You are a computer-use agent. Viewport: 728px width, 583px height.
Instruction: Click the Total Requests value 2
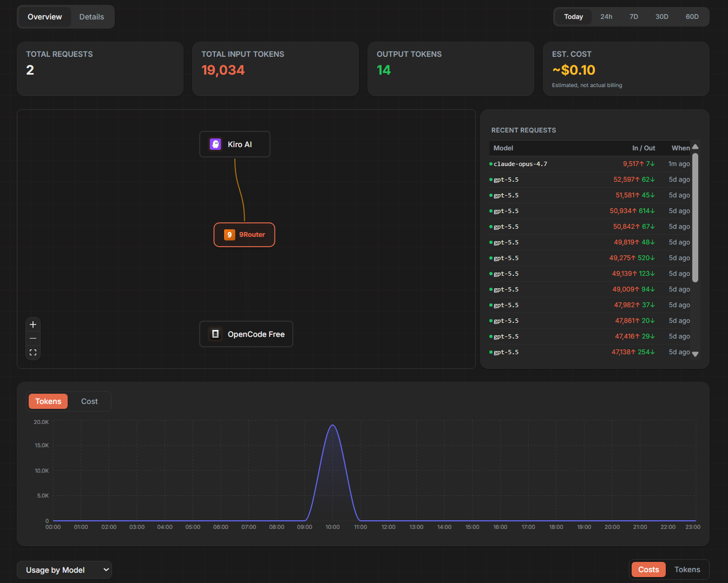[30, 70]
